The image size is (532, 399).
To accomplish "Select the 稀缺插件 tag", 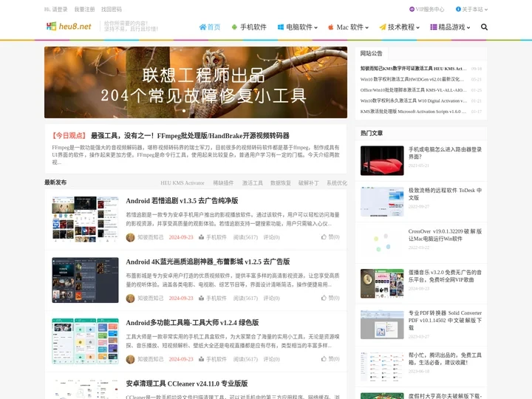I will [x=223, y=183].
